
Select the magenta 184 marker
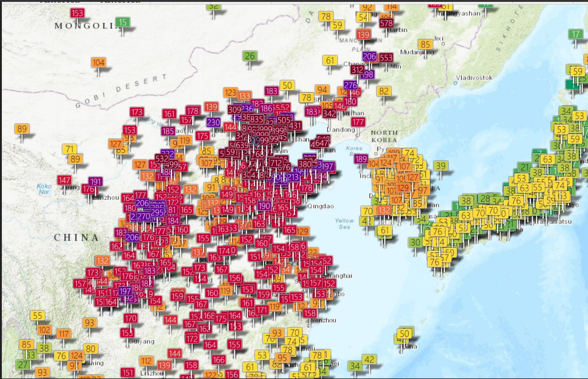[173, 221]
